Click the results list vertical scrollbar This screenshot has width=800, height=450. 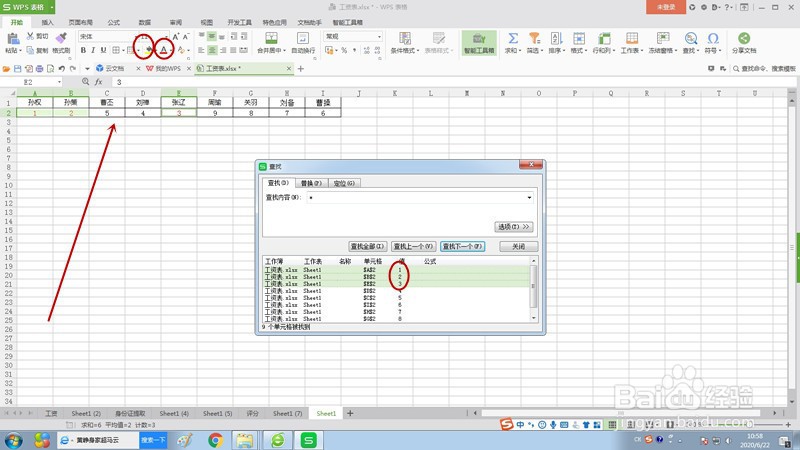coord(534,289)
